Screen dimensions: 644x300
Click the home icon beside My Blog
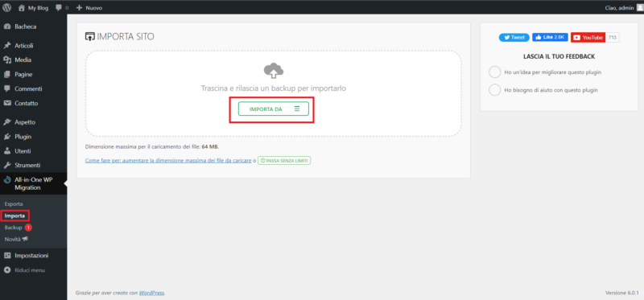[22, 8]
